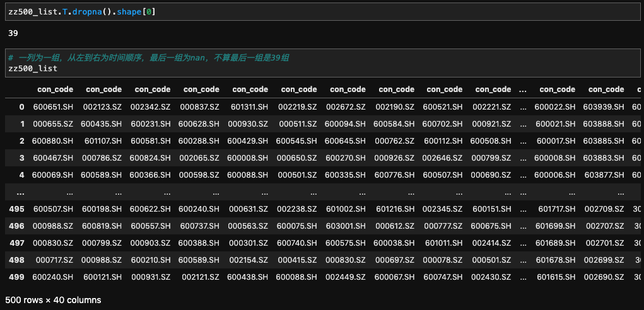Select cell 002219.SZ
Viewport: 644px width, 310px height.
coord(297,106)
